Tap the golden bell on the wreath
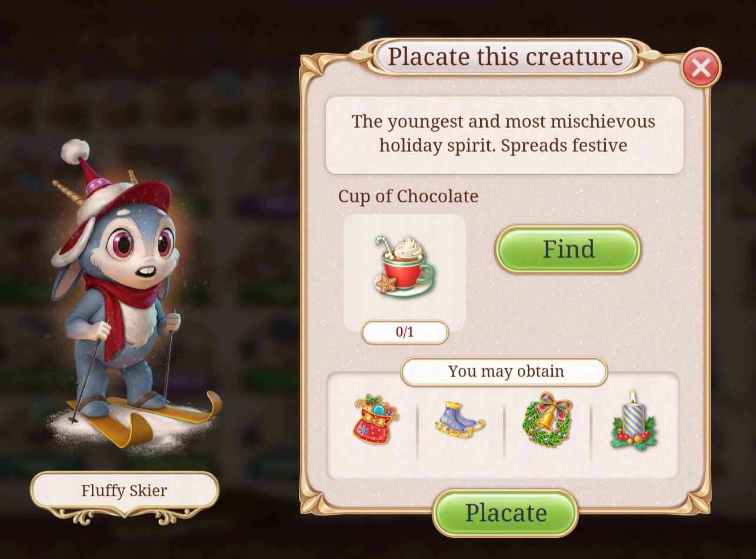Viewport: 756px width, 559px height. [547, 419]
